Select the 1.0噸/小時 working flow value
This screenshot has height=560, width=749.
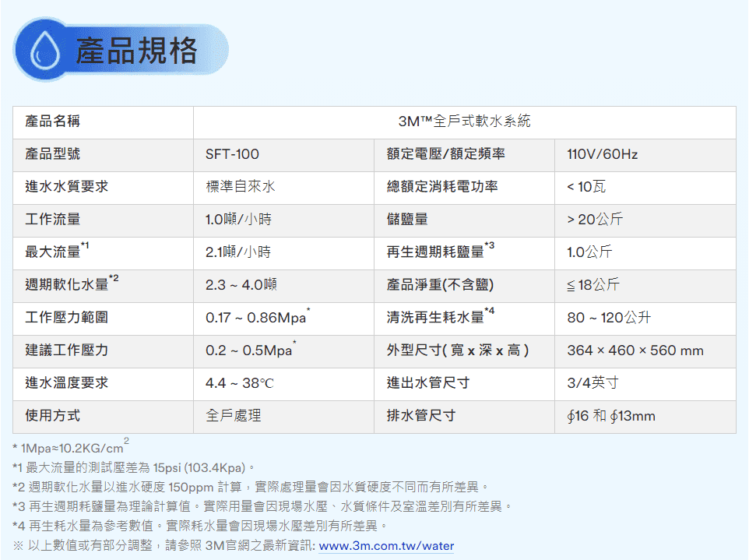pos(237,220)
